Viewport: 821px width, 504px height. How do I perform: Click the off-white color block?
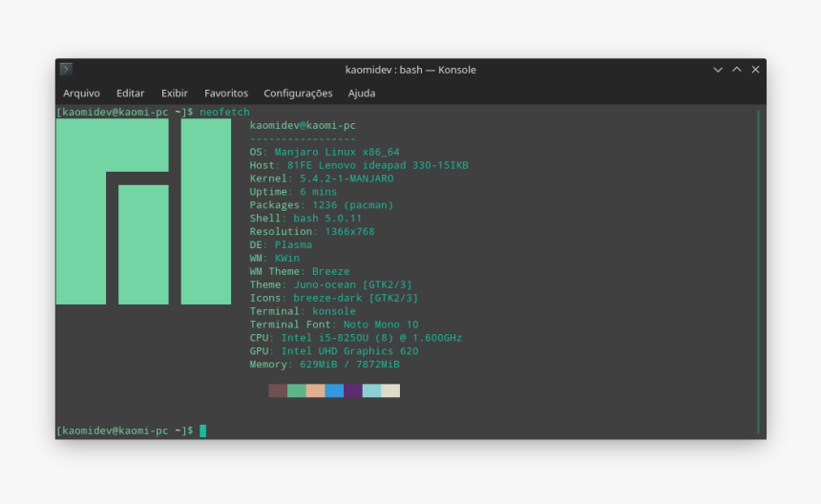pos(390,390)
